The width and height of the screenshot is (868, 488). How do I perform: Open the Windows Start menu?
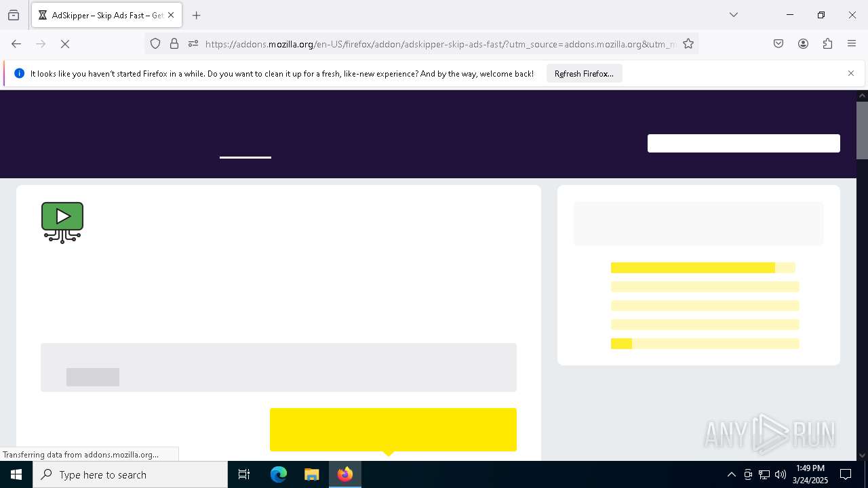point(16,474)
